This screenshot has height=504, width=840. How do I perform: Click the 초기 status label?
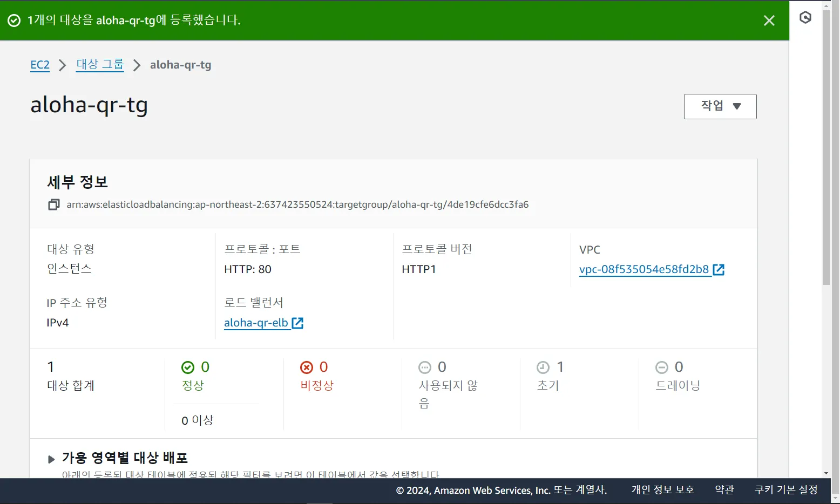point(548,385)
